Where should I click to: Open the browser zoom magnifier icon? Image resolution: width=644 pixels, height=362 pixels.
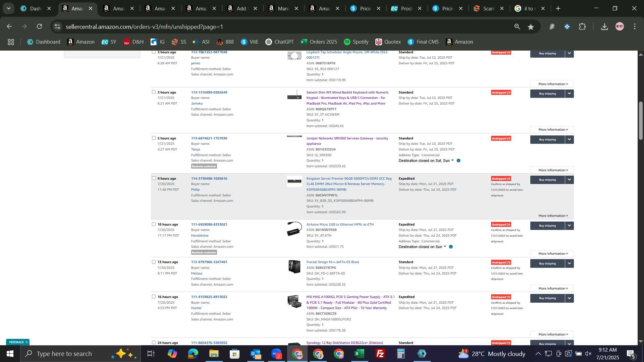tap(517, 27)
